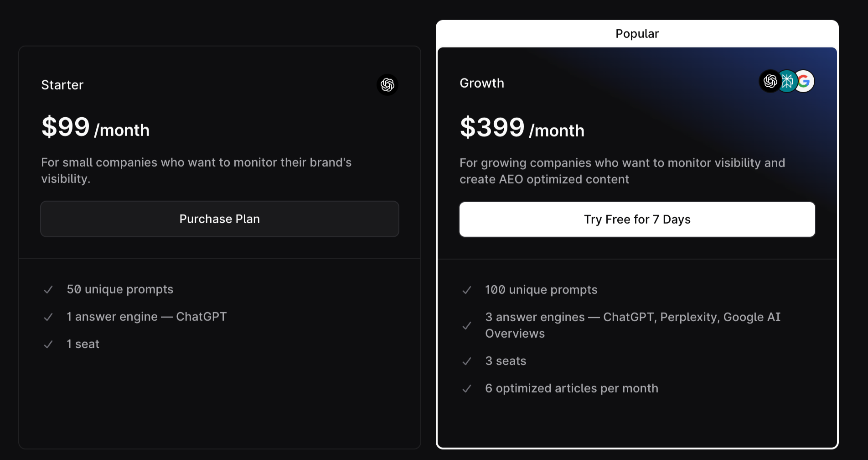Select the Starter plan title
868x460 pixels.
62,85
